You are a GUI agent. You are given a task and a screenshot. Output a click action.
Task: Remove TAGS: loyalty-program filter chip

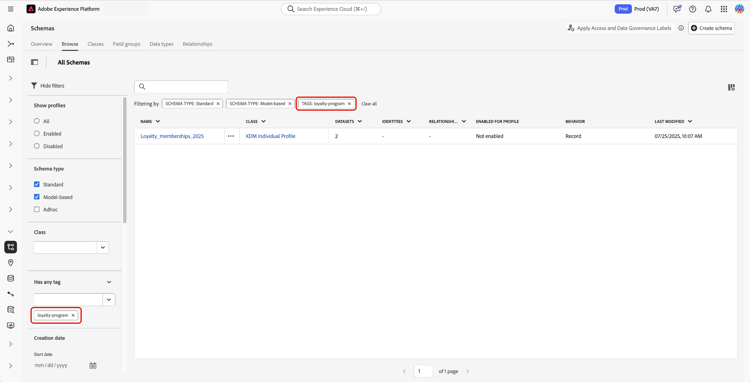pyautogui.click(x=349, y=103)
